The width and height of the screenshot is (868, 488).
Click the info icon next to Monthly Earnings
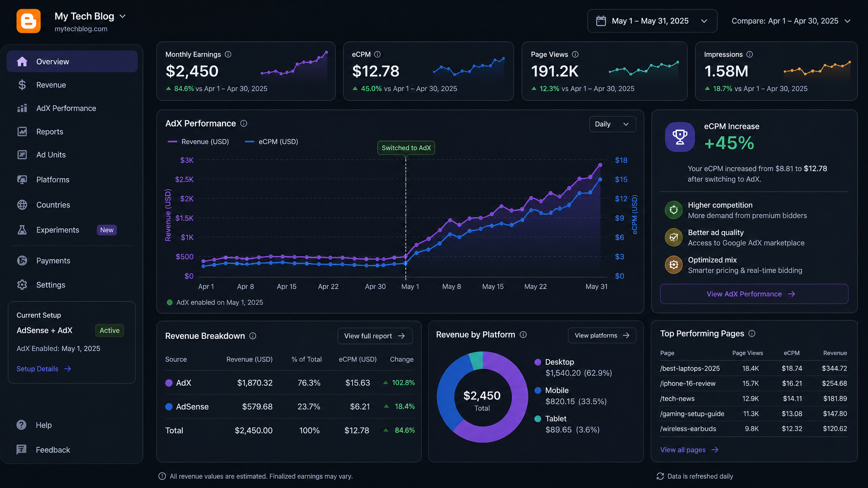click(x=228, y=54)
